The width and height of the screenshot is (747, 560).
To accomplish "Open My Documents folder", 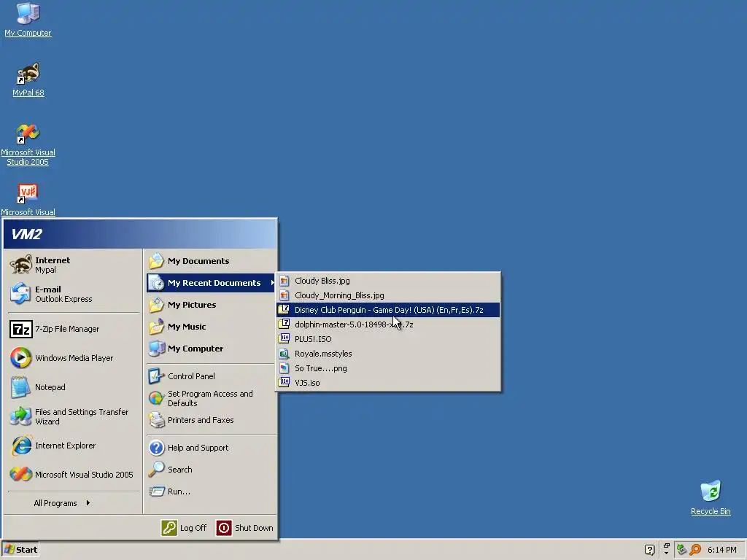I will click(211, 261).
